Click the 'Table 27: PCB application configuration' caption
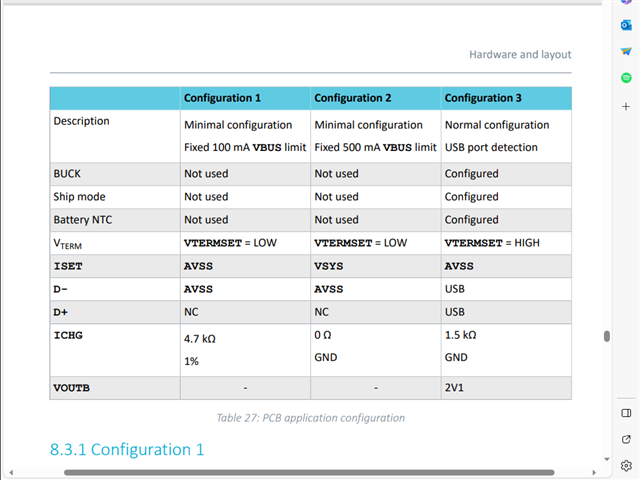Image resolution: width=640 pixels, height=480 pixels. [x=311, y=418]
